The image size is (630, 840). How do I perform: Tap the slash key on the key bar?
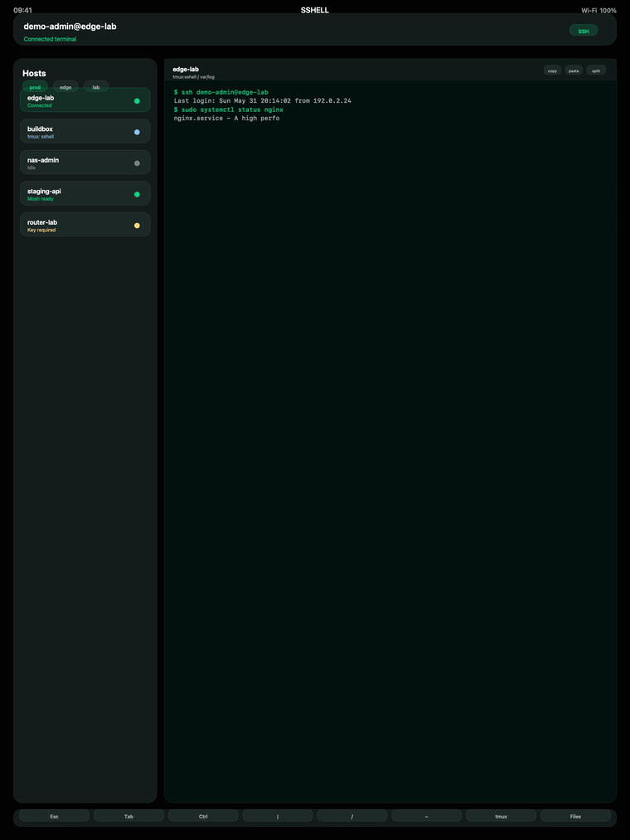352,817
